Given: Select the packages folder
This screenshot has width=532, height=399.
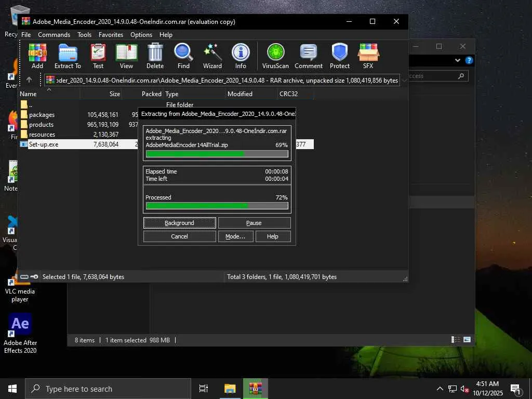Looking at the screenshot, I should [42, 115].
